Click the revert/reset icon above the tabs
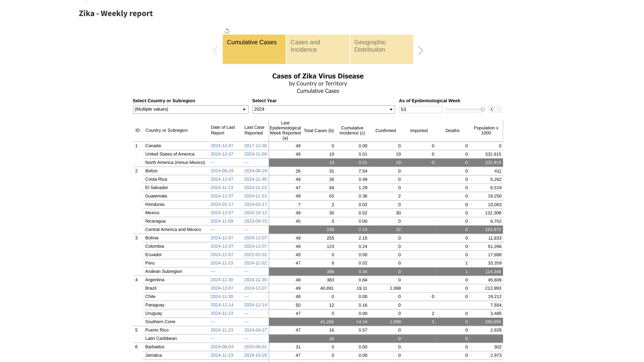644x362 pixels. 227,31
